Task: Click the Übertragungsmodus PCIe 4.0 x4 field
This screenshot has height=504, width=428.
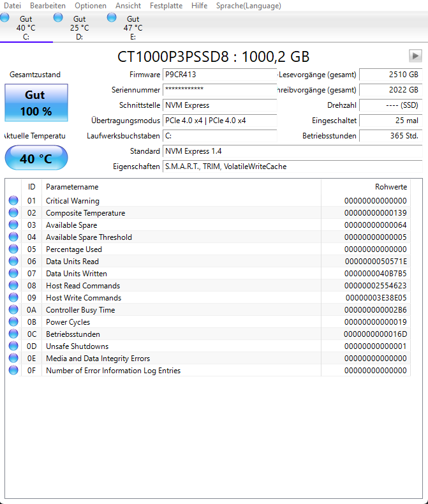Action: (220, 121)
